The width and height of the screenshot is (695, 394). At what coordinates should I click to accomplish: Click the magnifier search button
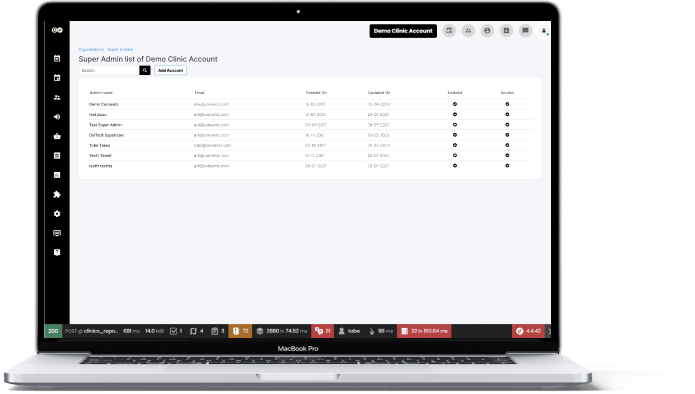pos(144,70)
